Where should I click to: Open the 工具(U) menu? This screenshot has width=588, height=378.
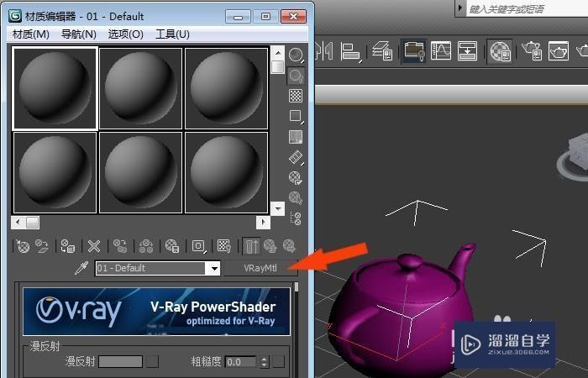(x=172, y=34)
